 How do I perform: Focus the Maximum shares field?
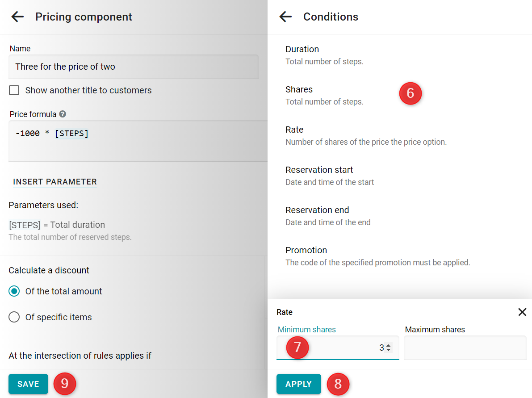pos(465,348)
